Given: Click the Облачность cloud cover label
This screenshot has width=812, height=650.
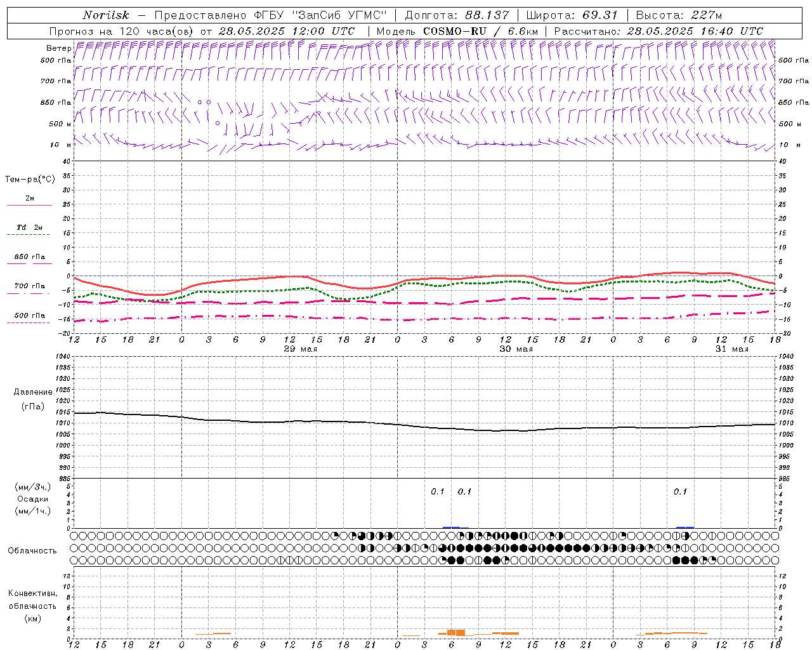Looking at the screenshot, I should coord(32,550).
